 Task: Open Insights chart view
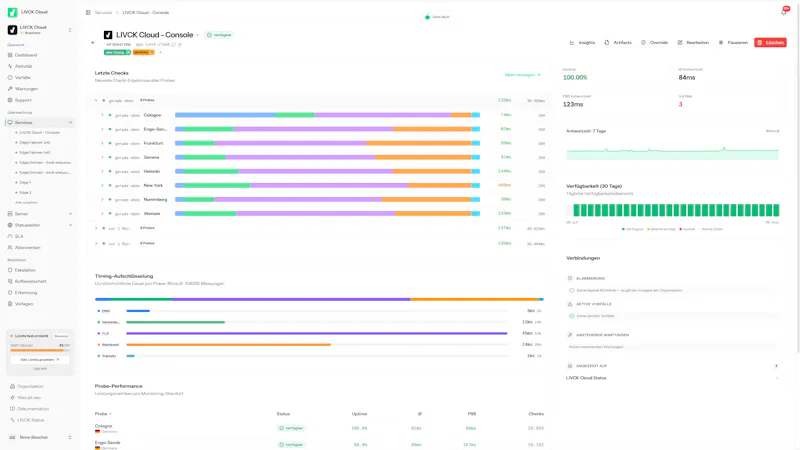(582, 42)
